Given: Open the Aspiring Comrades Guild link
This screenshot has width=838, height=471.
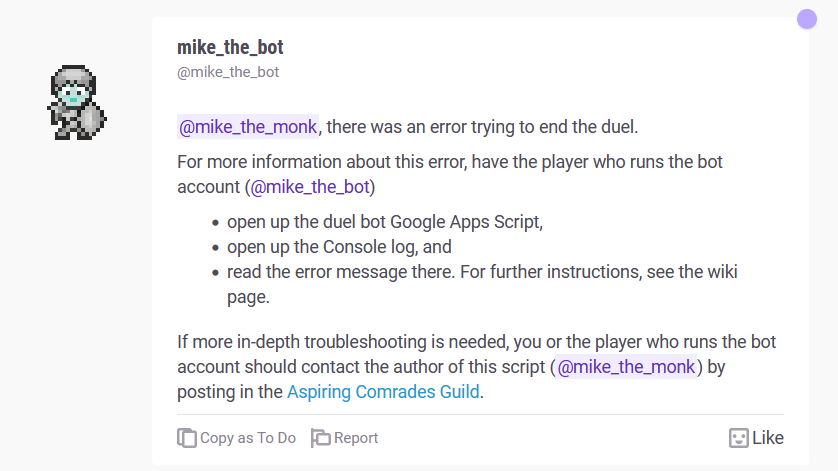Looking at the screenshot, I should [x=383, y=392].
